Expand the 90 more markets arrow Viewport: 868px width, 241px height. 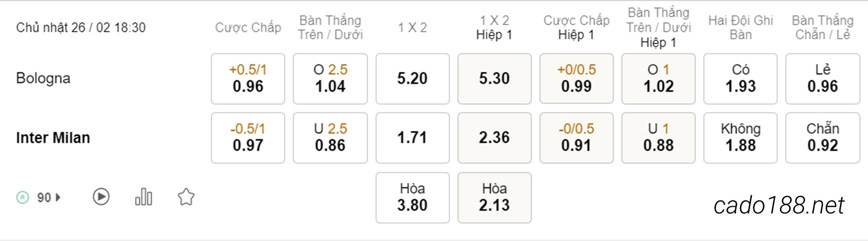[58, 197]
